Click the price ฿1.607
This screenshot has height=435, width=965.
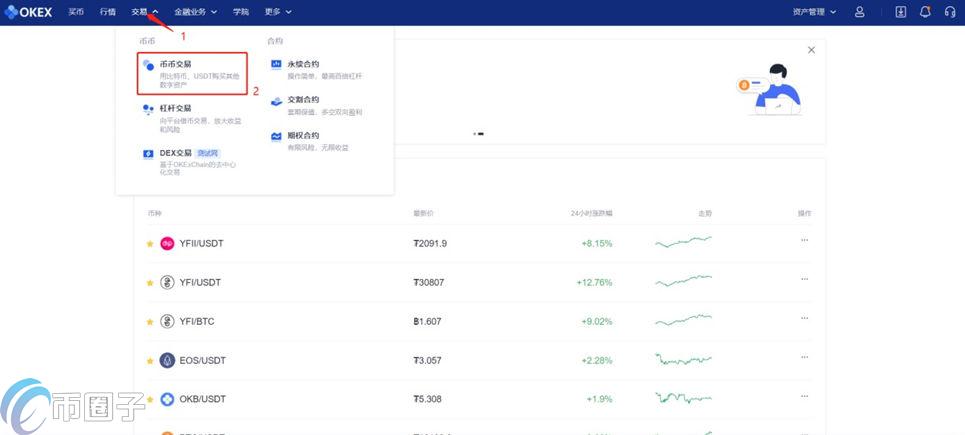tap(427, 321)
